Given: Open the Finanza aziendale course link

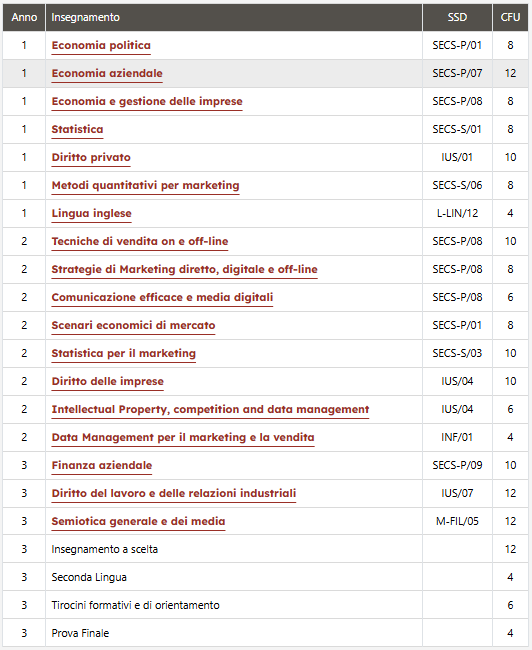Looking at the screenshot, I should tap(102, 466).
